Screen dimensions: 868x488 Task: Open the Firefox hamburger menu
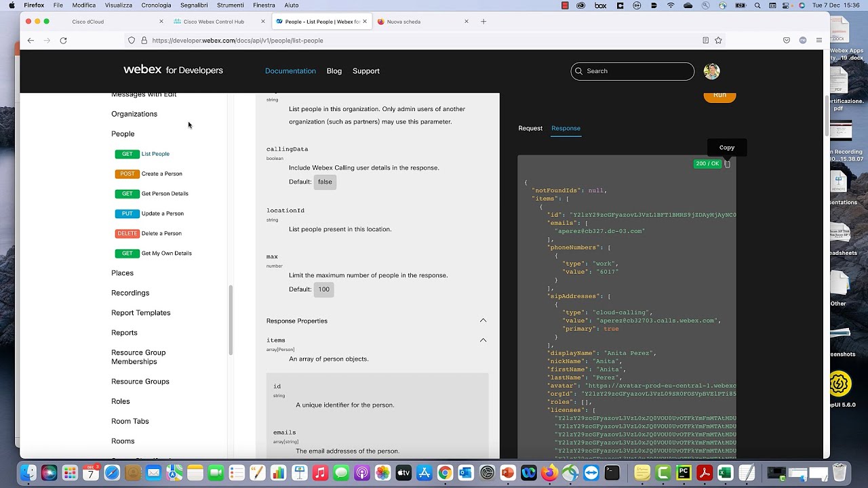(x=819, y=41)
